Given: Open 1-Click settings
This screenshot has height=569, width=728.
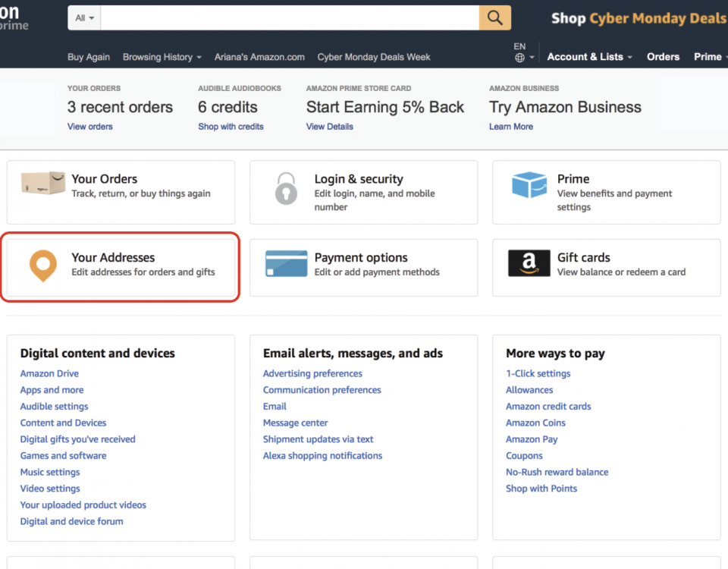Looking at the screenshot, I should [538, 373].
